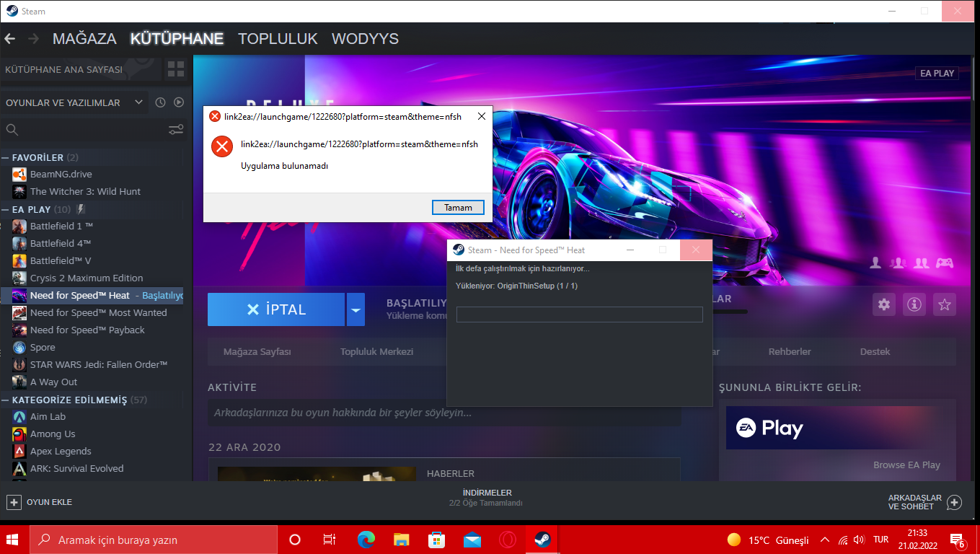
Task: Collapse the KATEGORİZE EDİLMEMİŞ category
Action: (6, 400)
